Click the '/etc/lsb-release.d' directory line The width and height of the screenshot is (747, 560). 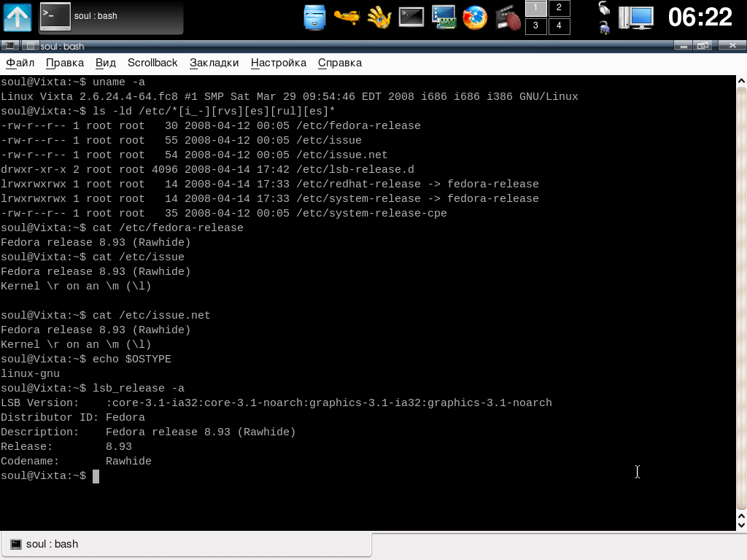pyautogui.click(x=207, y=169)
